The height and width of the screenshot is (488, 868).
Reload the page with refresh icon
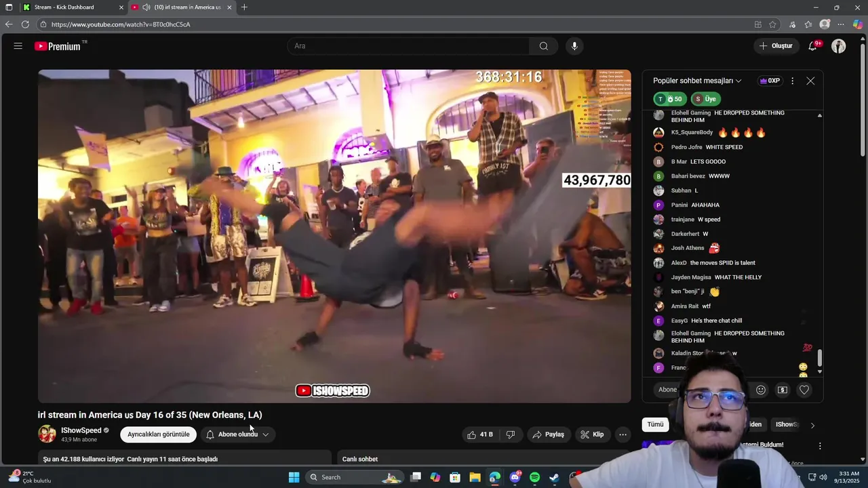(x=25, y=24)
